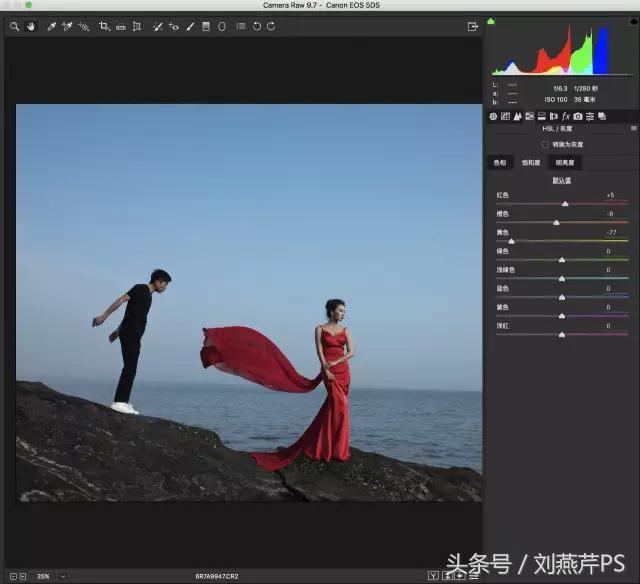
Task: Adjust the 洋红 slider handle
Action: (562, 335)
